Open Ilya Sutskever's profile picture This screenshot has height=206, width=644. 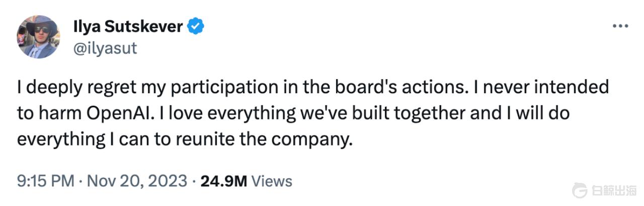[x=39, y=36]
